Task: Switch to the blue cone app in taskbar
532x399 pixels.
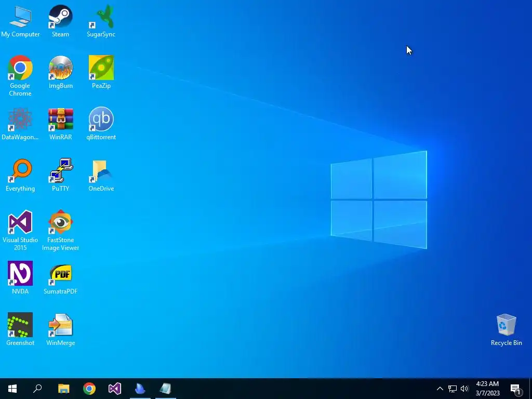Action: point(140,389)
